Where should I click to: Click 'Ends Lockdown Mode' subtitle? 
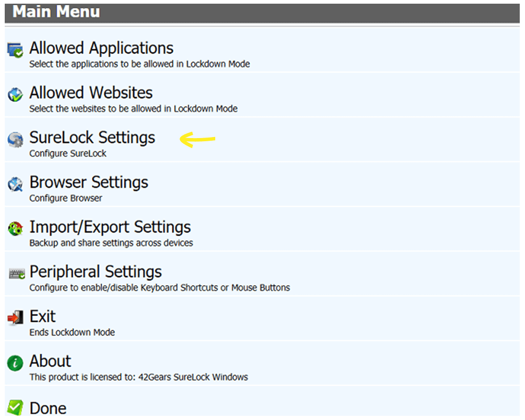pos(72,332)
